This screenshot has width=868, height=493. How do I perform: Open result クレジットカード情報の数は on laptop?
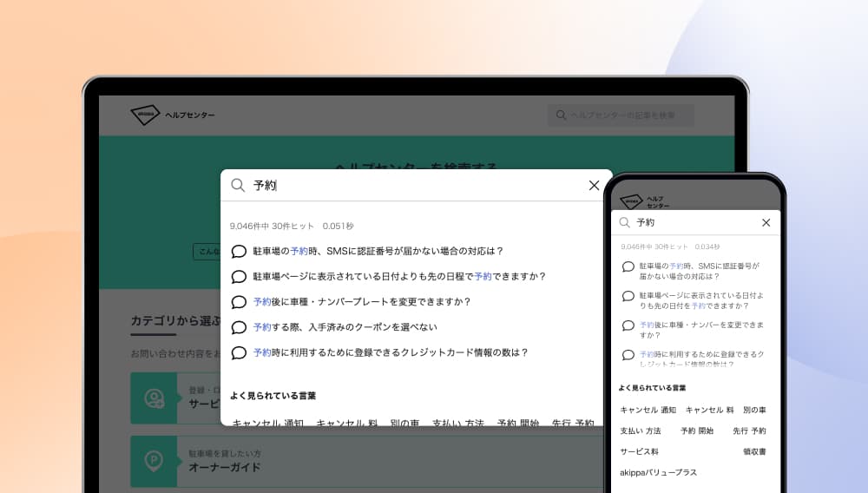pos(391,353)
